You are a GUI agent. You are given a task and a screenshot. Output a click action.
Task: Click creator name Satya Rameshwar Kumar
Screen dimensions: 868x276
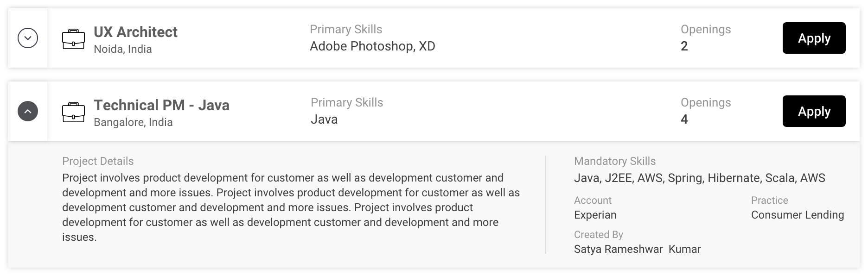pyautogui.click(x=637, y=249)
